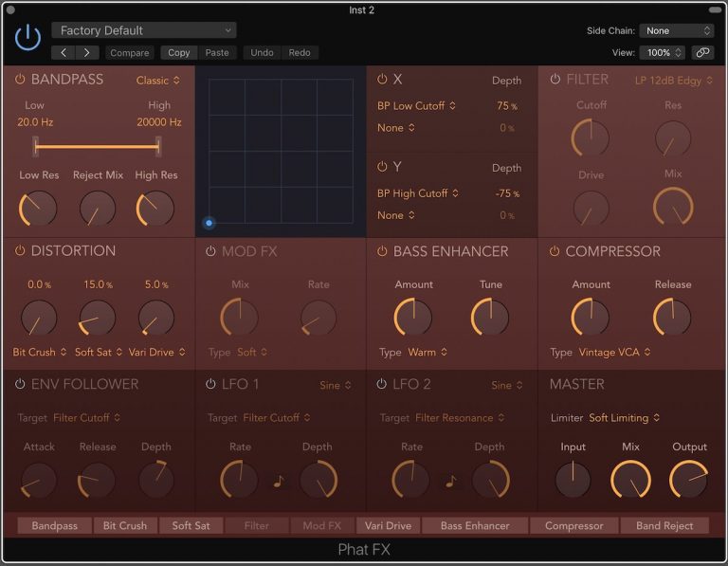Select the Soft Sat routing tab
This screenshot has width=728, height=566.
point(191,525)
